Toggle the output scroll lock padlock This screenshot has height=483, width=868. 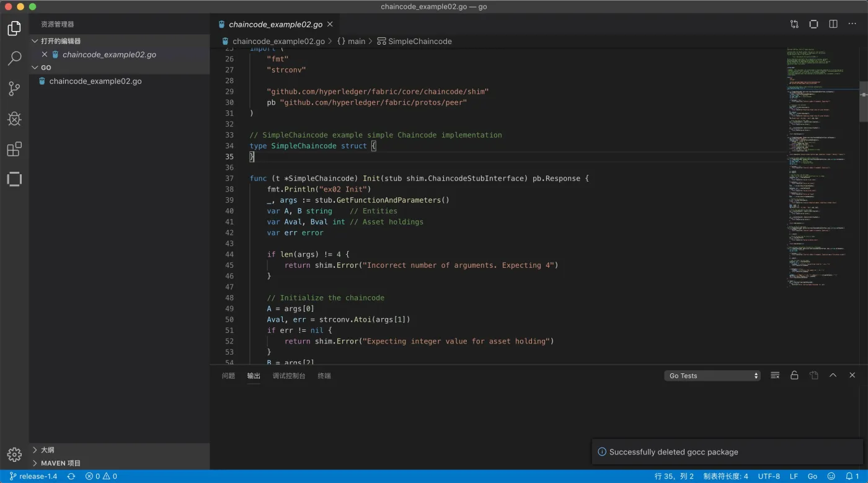tap(794, 375)
